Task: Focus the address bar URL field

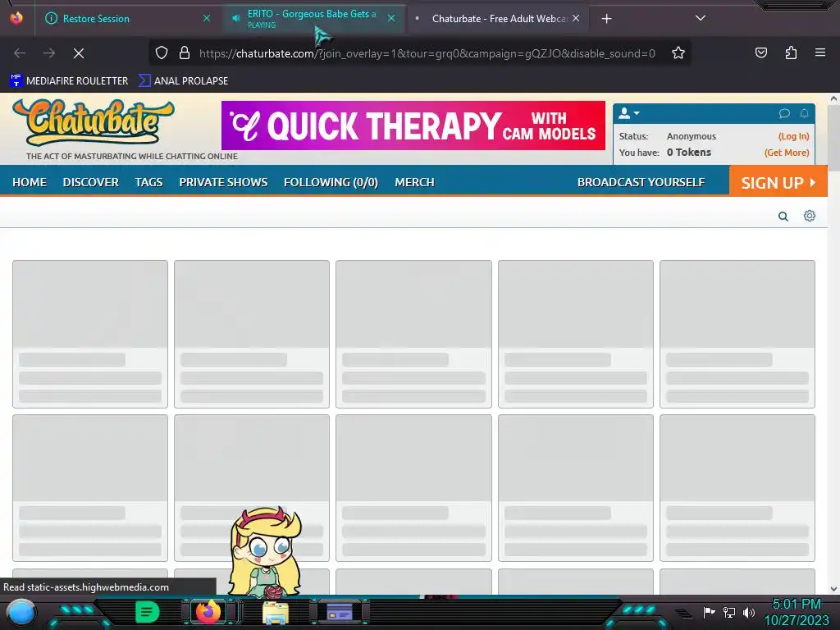Action: 427,53
